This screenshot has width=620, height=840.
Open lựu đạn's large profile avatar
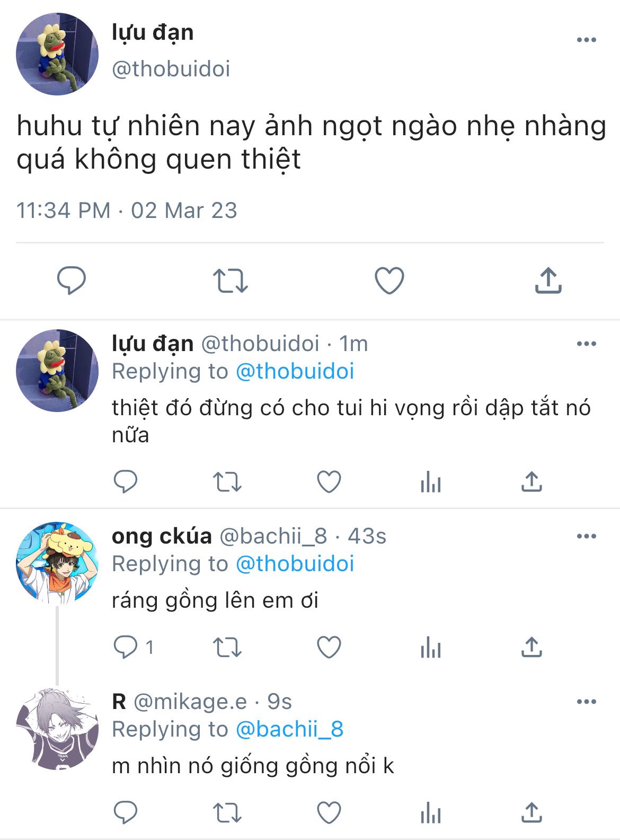point(57,54)
